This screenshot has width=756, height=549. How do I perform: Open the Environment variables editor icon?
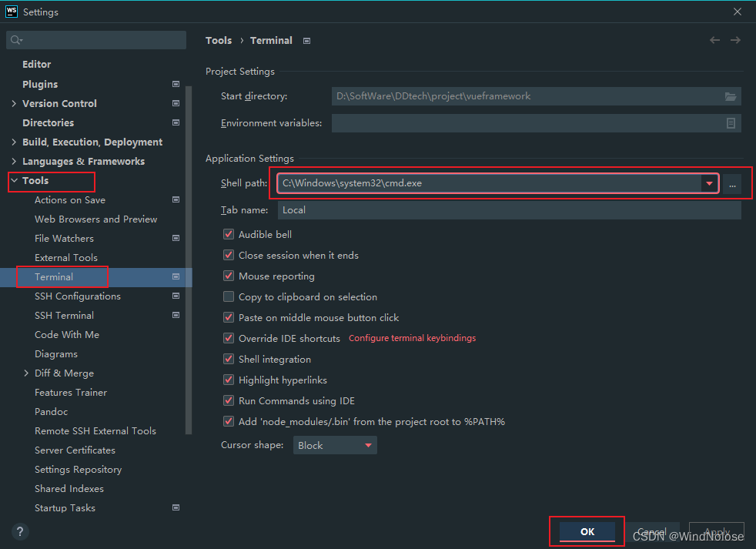click(731, 122)
